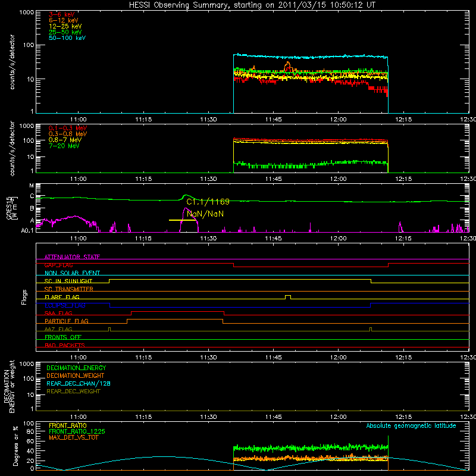The width and height of the screenshot is (476, 476).
Task: Click the DECIMATION_ENERGY legend label
Action: 76,368
